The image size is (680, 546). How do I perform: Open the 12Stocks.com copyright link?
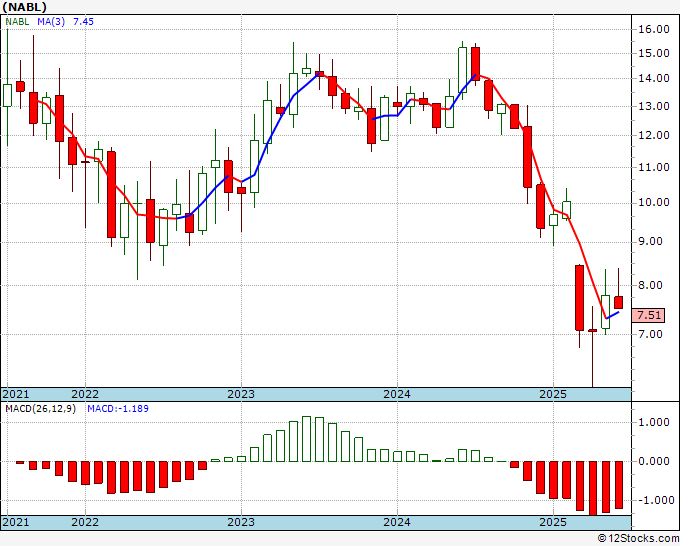click(x=638, y=538)
